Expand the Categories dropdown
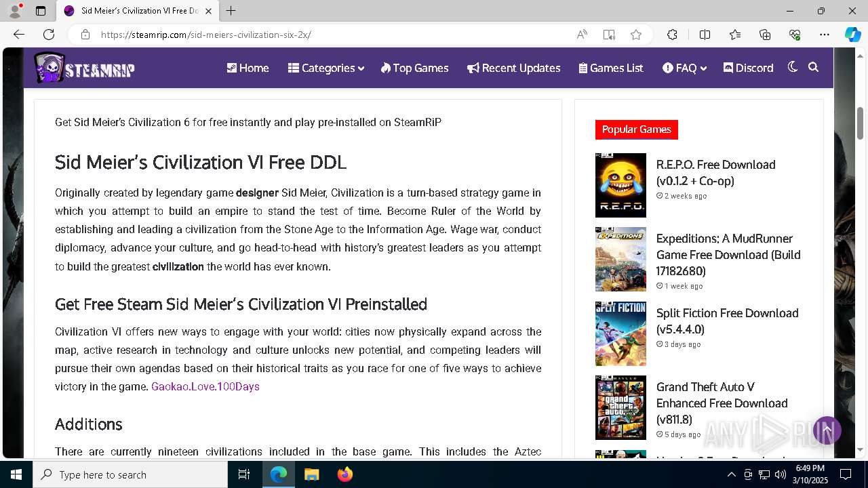Image resolution: width=868 pixels, height=488 pixels. click(x=326, y=68)
